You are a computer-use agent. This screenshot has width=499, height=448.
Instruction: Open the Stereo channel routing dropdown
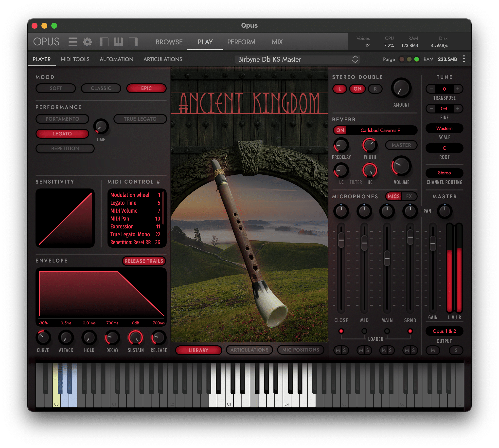[x=444, y=173]
